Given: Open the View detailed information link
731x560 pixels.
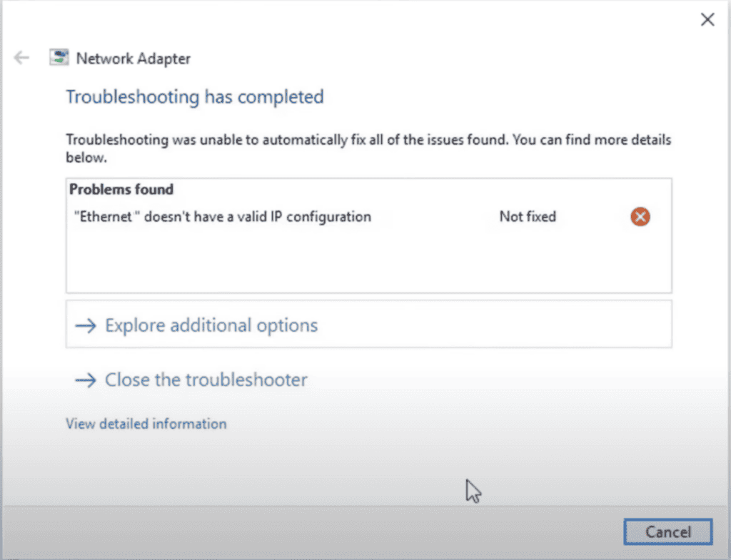Looking at the screenshot, I should (x=146, y=424).
